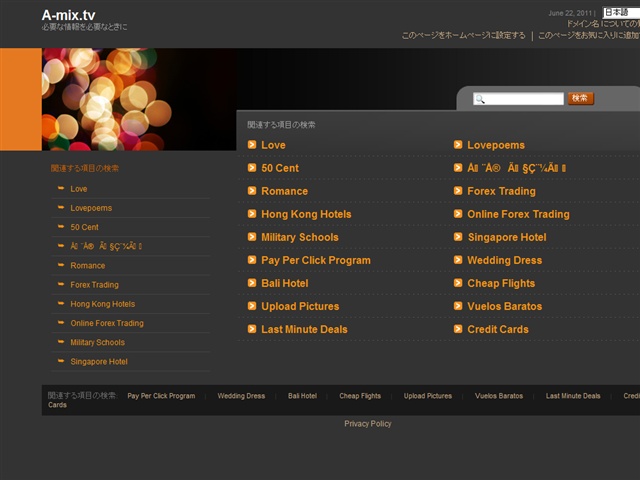Click the orange 検索 search button

click(580, 98)
